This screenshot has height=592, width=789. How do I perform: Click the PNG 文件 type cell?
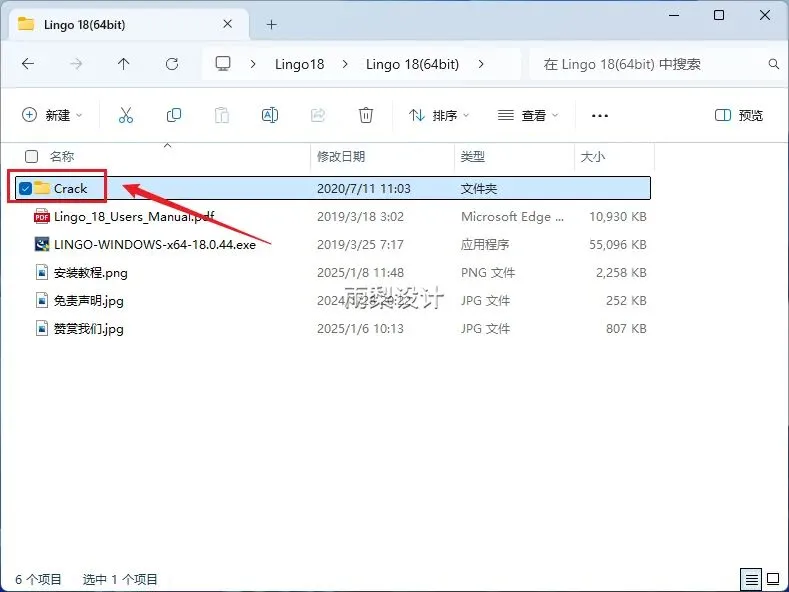coord(488,273)
